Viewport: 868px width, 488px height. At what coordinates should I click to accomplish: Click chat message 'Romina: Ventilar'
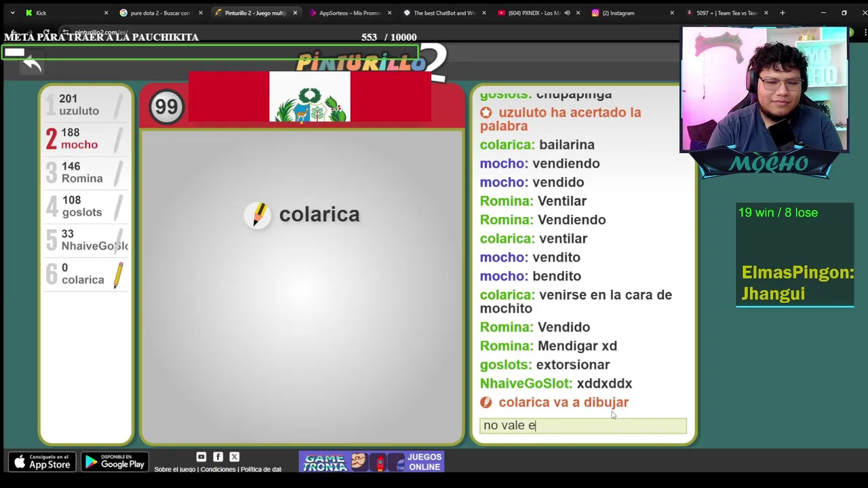pos(533,201)
